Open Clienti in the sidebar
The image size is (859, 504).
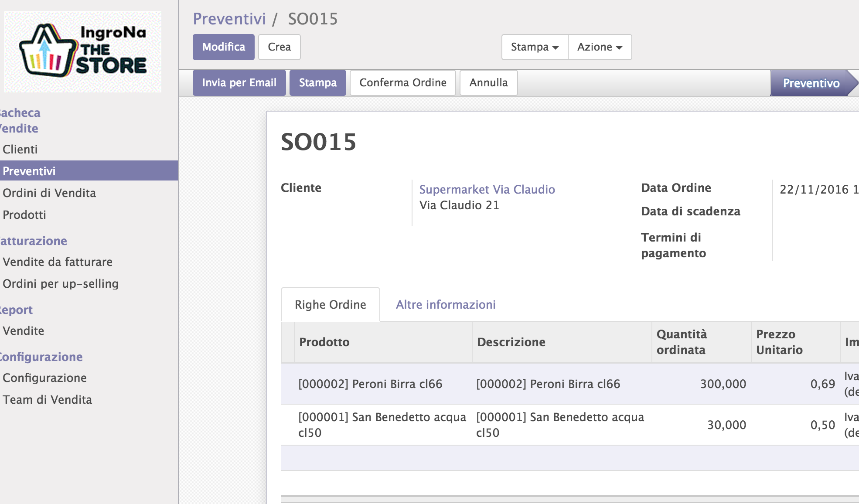point(20,150)
